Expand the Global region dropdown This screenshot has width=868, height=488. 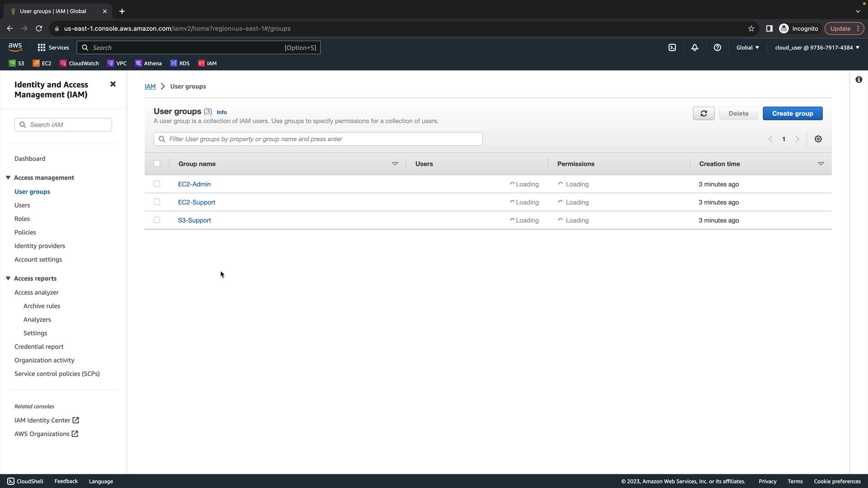point(747,47)
